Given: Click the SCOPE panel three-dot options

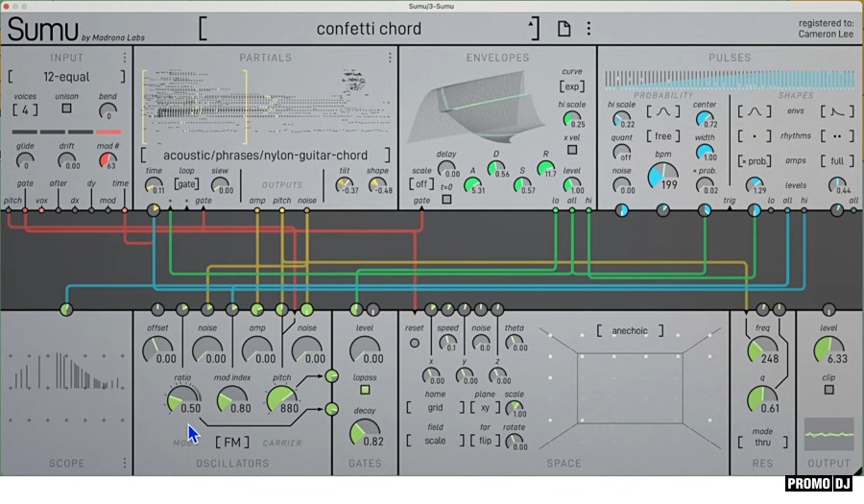Looking at the screenshot, I should coord(124,463).
